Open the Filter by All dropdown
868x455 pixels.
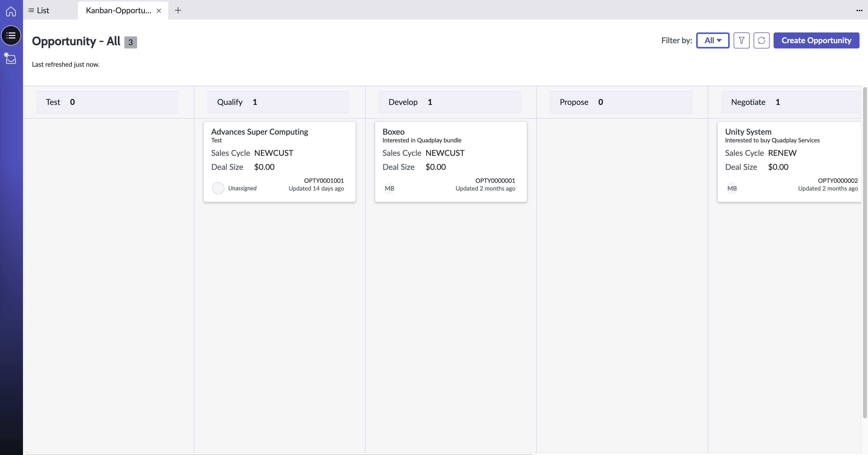click(713, 40)
